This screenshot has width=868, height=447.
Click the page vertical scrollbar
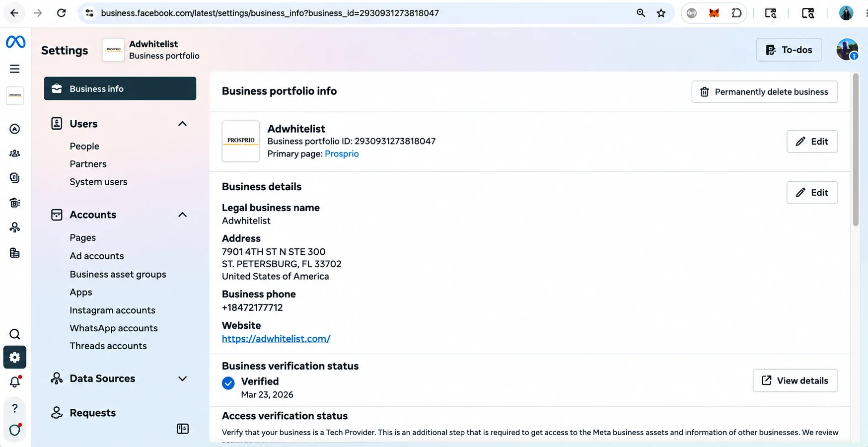click(x=855, y=149)
